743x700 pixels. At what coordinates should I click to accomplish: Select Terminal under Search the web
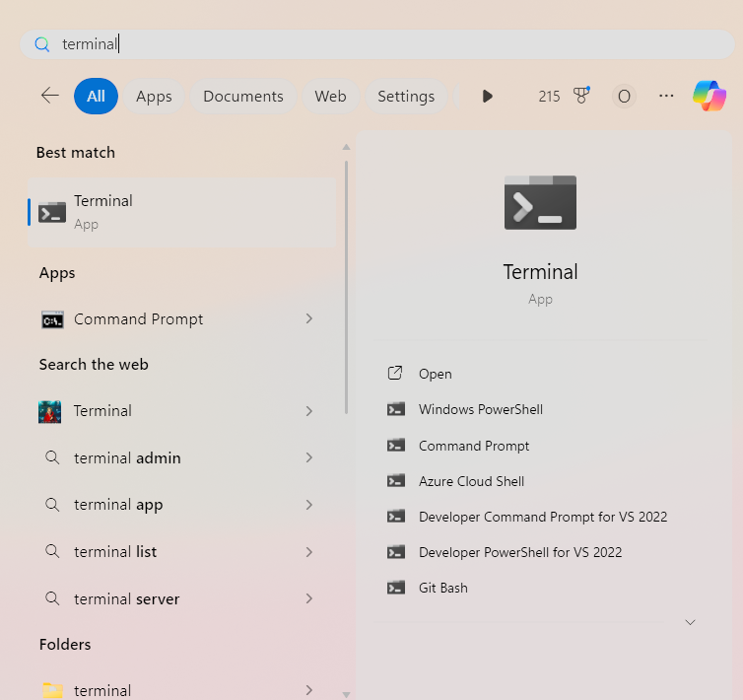182,411
